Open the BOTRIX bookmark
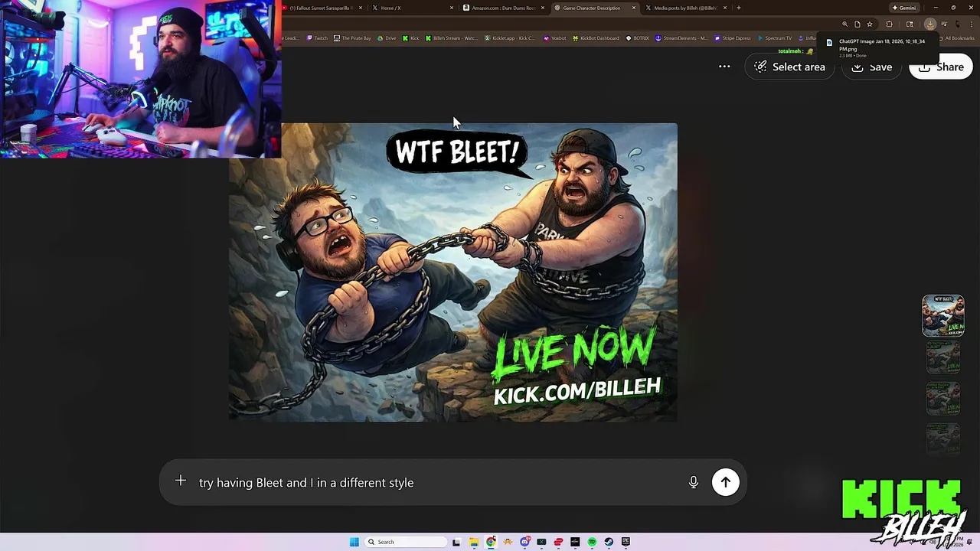The height and width of the screenshot is (551, 980). point(637,38)
